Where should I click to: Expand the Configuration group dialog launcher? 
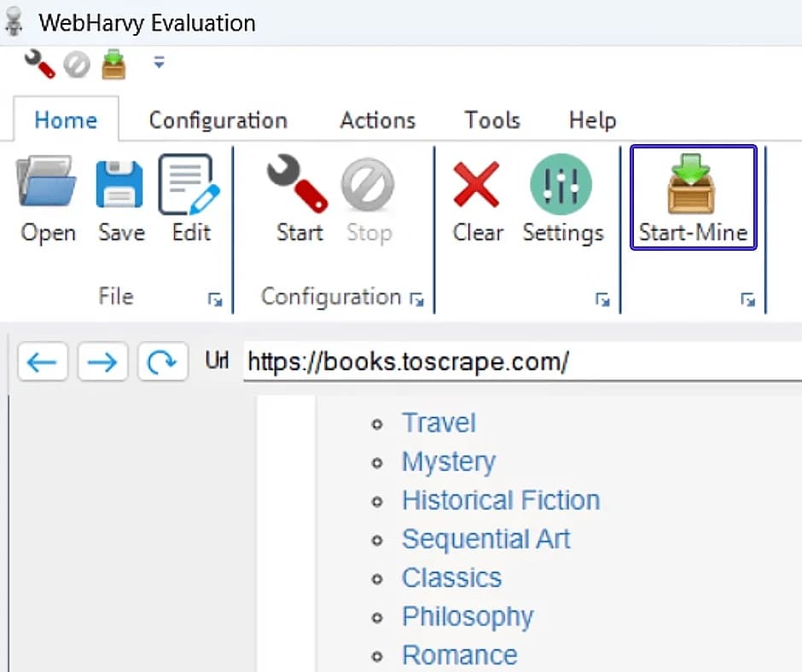click(417, 298)
